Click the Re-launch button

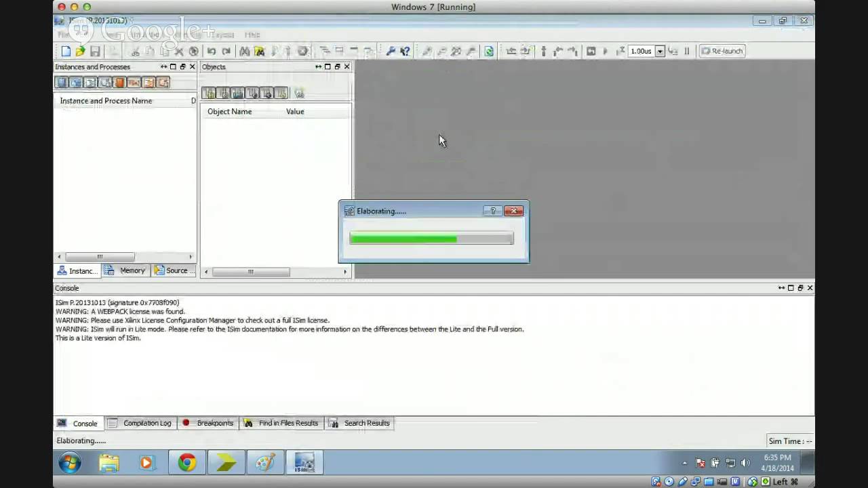pos(722,52)
